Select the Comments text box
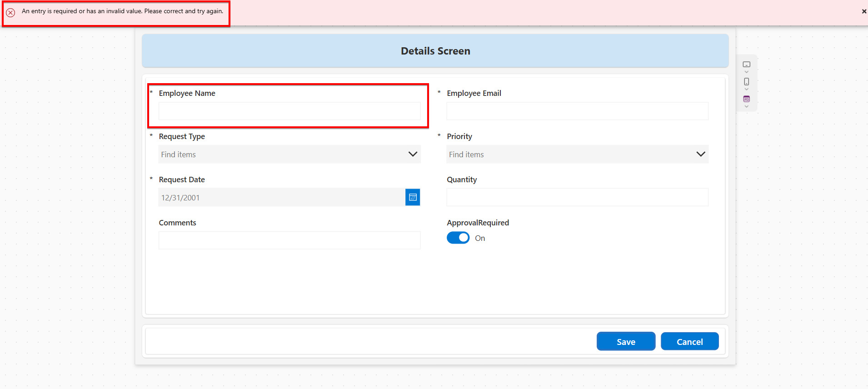Screen dimensions: 868x389 click(289, 240)
